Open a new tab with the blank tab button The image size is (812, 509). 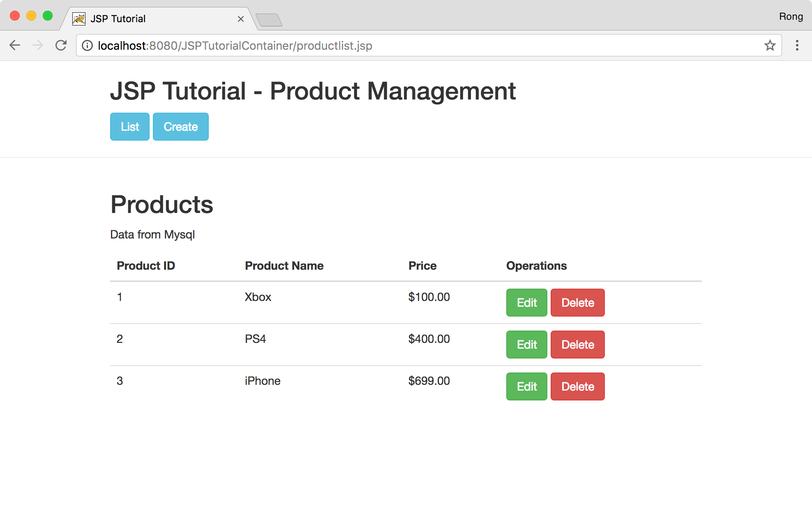269,20
